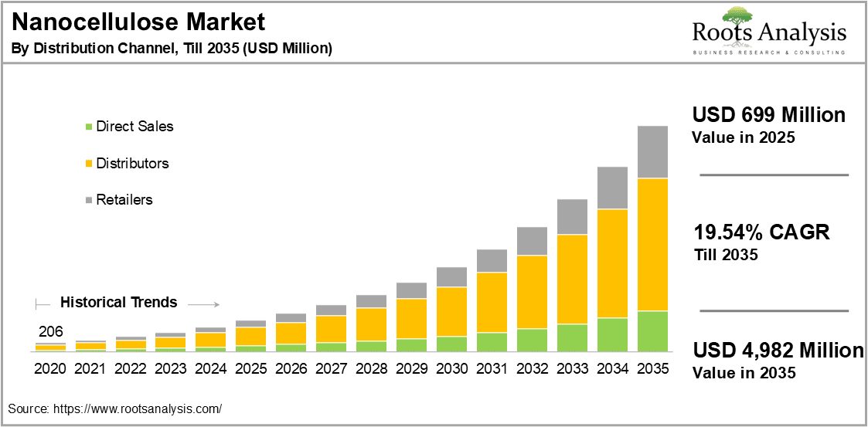This screenshot has width=868, height=427.
Task: Click the green Direct Sales segment of 2034 bar
Action: (x=612, y=334)
